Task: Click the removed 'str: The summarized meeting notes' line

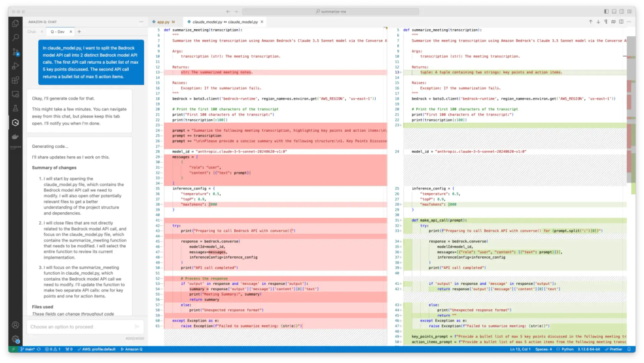Action: tap(217, 72)
